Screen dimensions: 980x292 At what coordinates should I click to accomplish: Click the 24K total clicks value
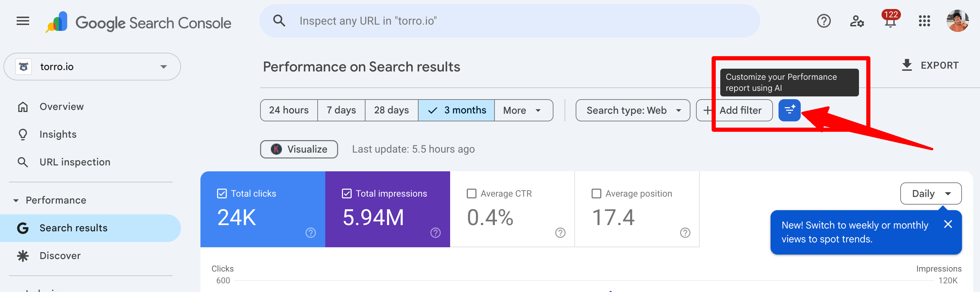click(237, 217)
